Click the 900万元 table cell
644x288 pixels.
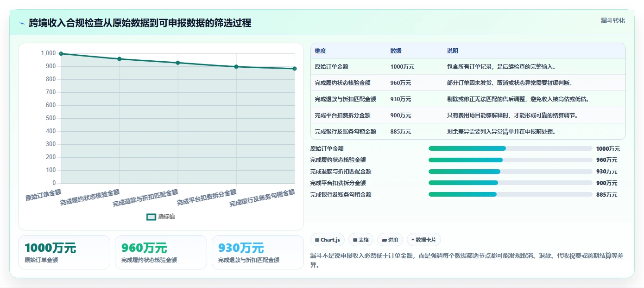click(x=401, y=115)
